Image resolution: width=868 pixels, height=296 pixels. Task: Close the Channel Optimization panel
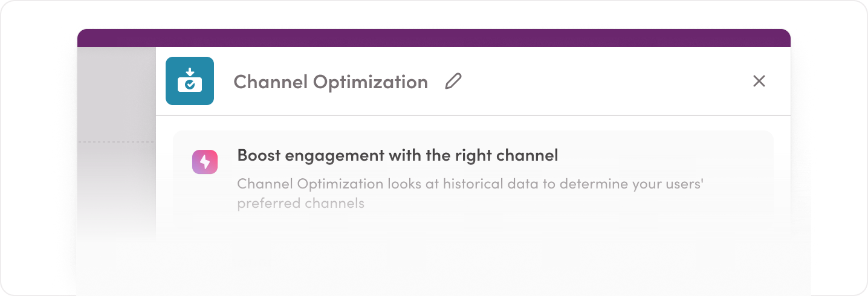(x=759, y=81)
